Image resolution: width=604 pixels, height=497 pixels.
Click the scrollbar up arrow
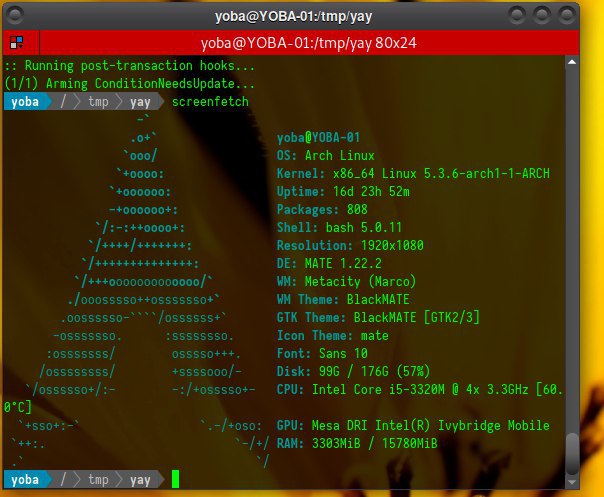(x=572, y=62)
